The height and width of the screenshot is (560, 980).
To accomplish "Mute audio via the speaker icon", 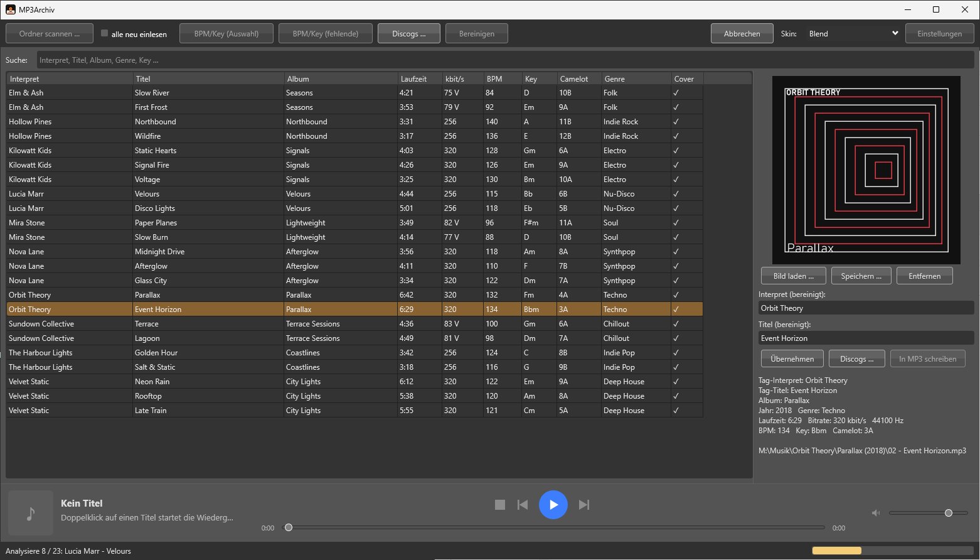I will (x=876, y=513).
